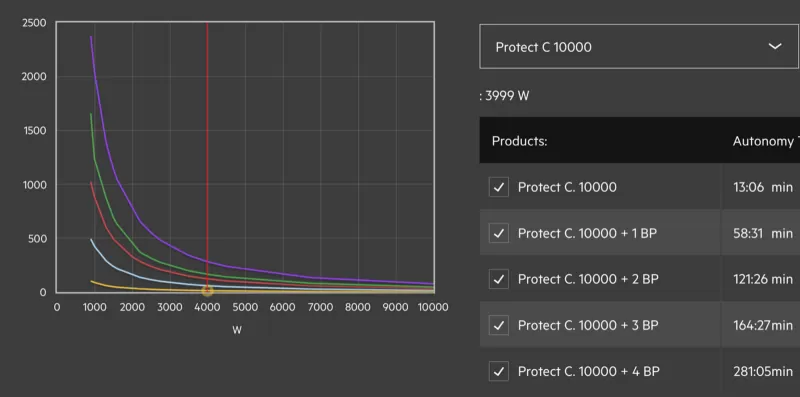This screenshot has height=397, width=800.
Task: Select the Autonomy column header
Action: click(766, 141)
